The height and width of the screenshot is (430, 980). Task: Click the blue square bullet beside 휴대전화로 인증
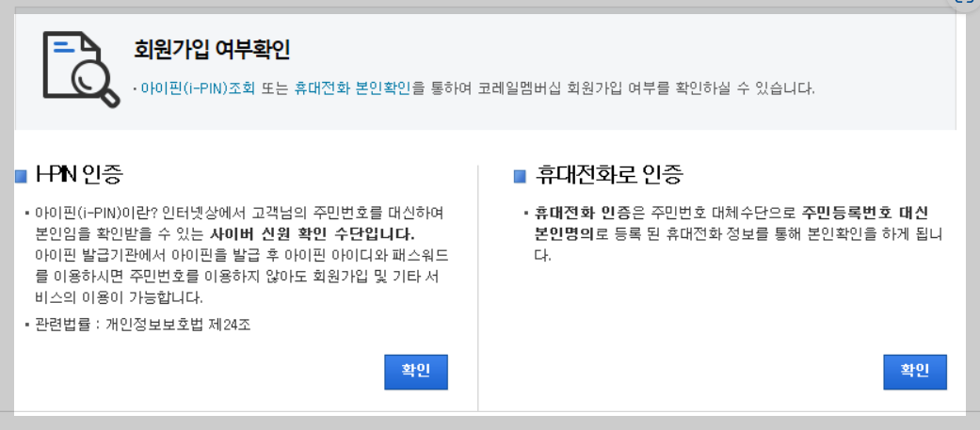pyautogui.click(x=520, y=177)
